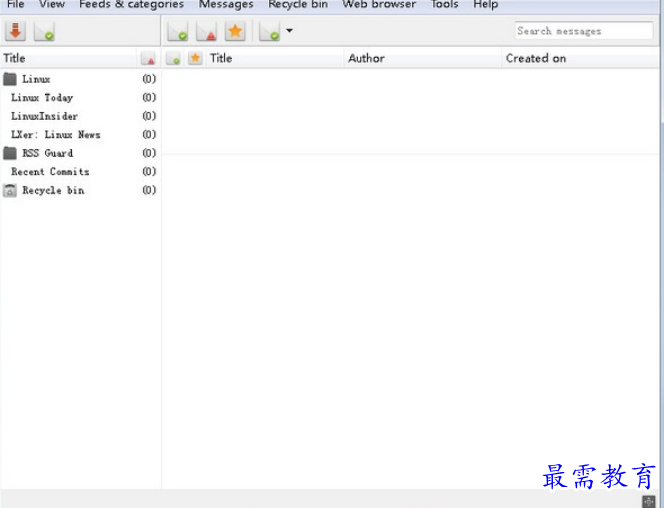This screenshot has width=664, height=508.
Task: Mark selected messages as unread icon
Action: coord(206,31)
